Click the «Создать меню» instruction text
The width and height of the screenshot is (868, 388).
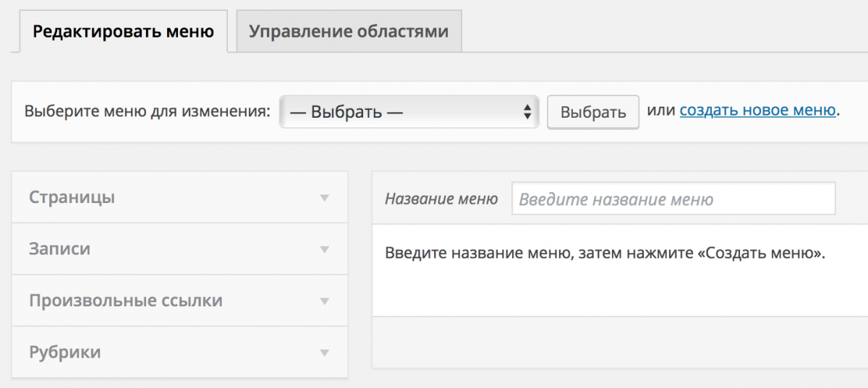click(x=605, y=254)
